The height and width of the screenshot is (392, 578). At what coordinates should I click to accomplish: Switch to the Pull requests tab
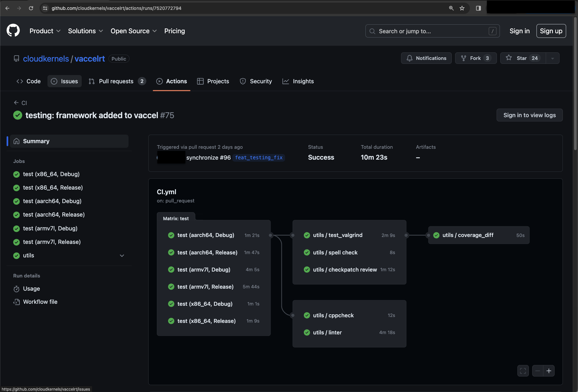point(116,81)
